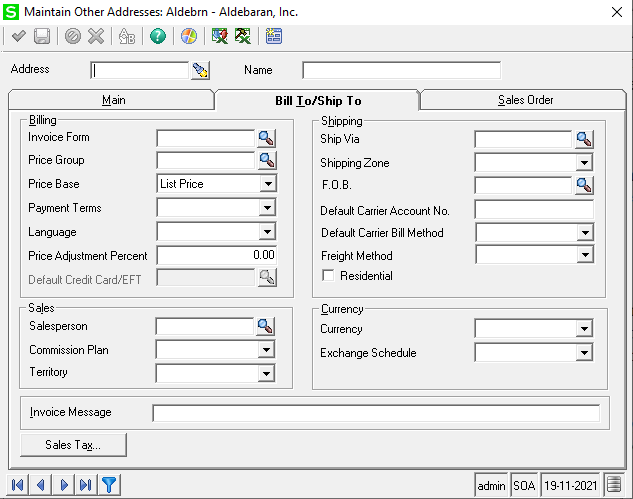This screenshot has height=499, width=633.
Task: Expand the Payment Terms dropdown
Action: pos(267,208)
